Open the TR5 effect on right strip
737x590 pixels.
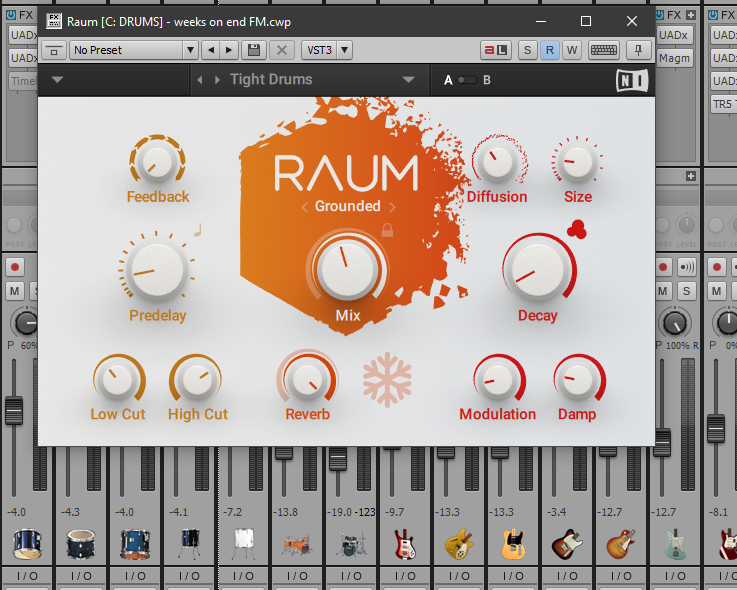[724, 104]
